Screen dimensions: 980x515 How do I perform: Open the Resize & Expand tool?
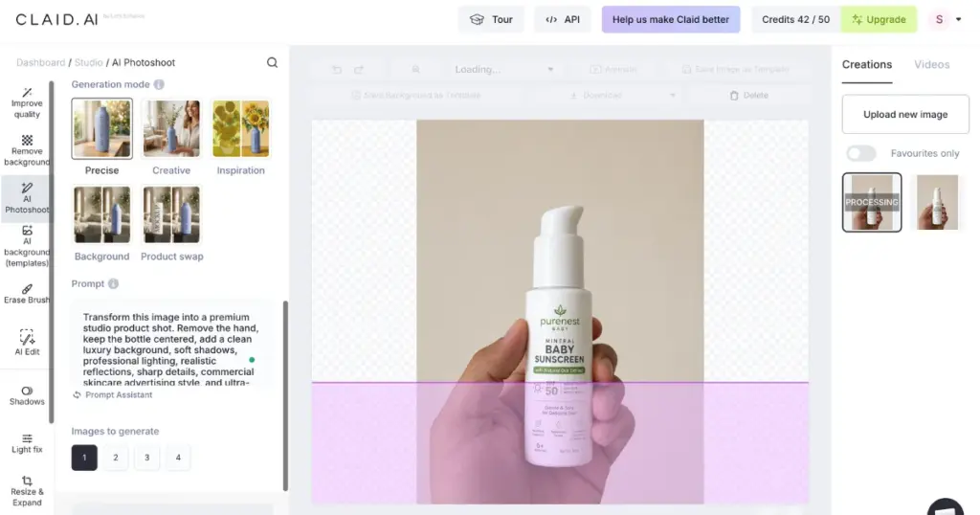point(27,491)
